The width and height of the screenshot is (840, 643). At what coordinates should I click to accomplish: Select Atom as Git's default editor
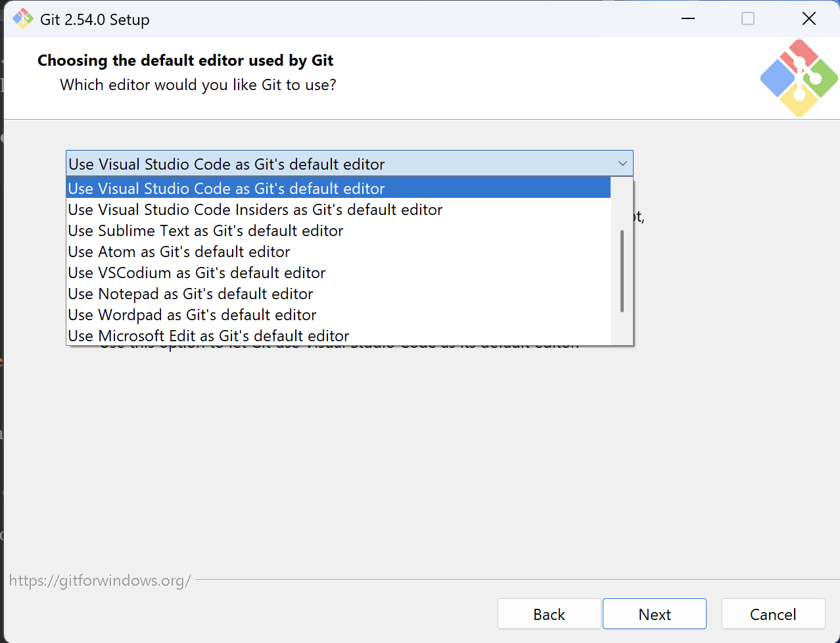tap(178, 252)
